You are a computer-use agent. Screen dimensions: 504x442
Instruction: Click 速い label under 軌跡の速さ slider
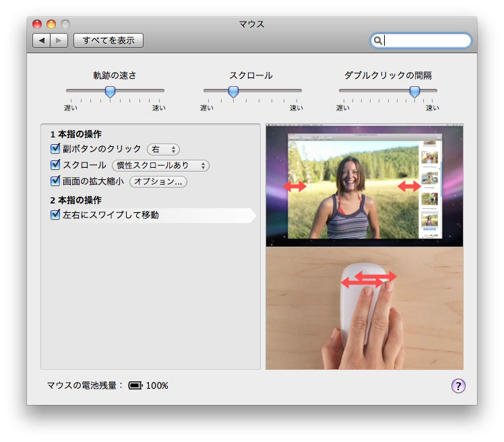tap(159, 108)
